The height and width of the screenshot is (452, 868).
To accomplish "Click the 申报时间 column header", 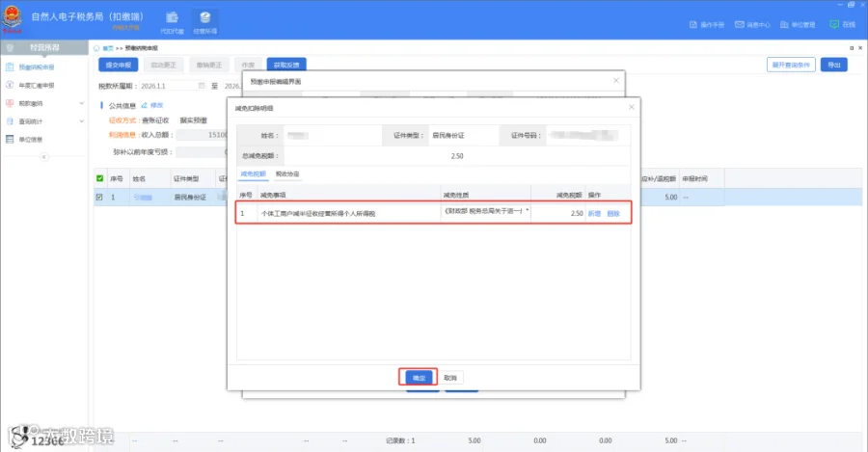I will point(694,178).
